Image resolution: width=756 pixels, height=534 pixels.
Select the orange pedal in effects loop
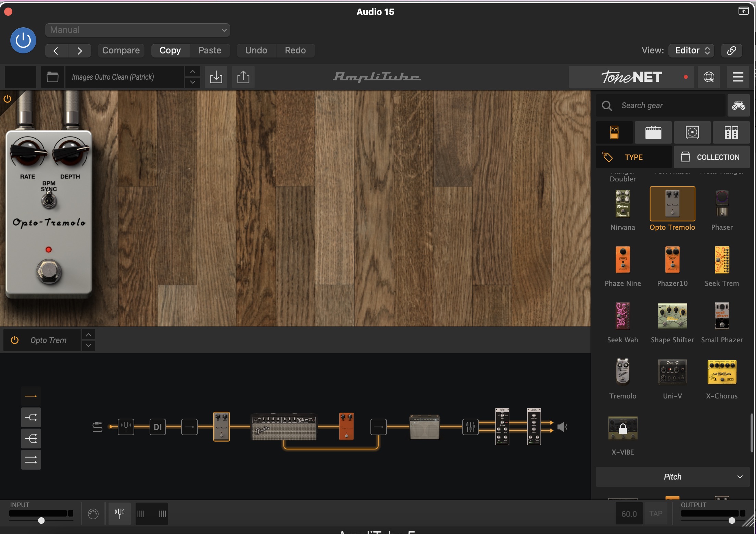click(x=346, y=426)
